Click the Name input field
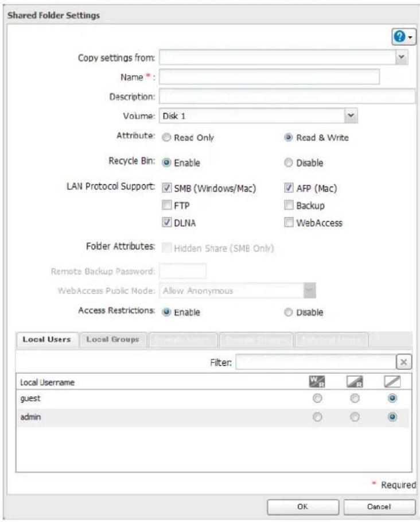Screen dimensions: 420x522 click(269, 77)
